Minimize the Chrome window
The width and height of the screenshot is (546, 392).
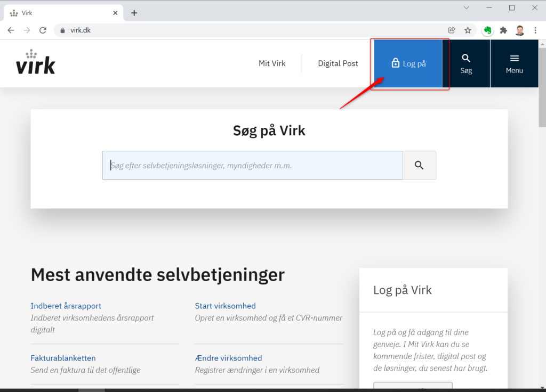[x=489, y=7]
